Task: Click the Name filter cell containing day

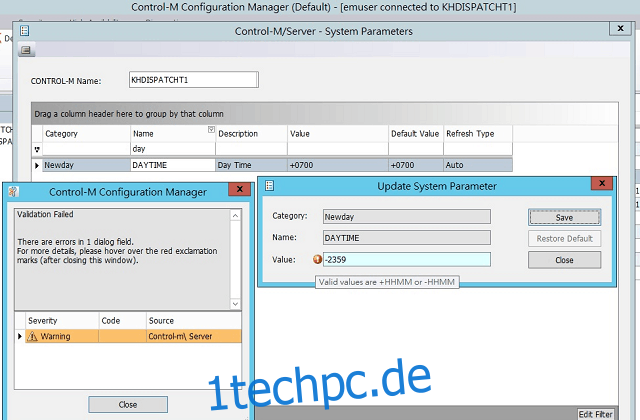Action: [x=173, y=149]
